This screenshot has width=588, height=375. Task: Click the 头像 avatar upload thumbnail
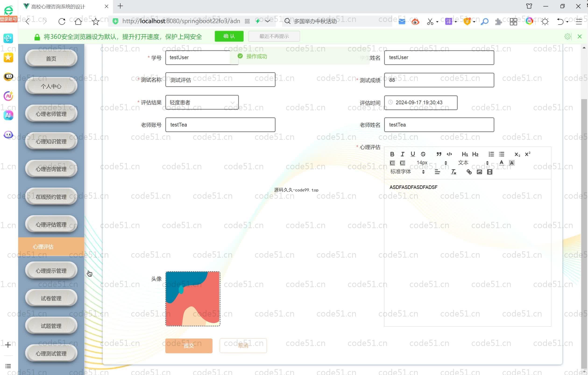[x=193, y=299]
